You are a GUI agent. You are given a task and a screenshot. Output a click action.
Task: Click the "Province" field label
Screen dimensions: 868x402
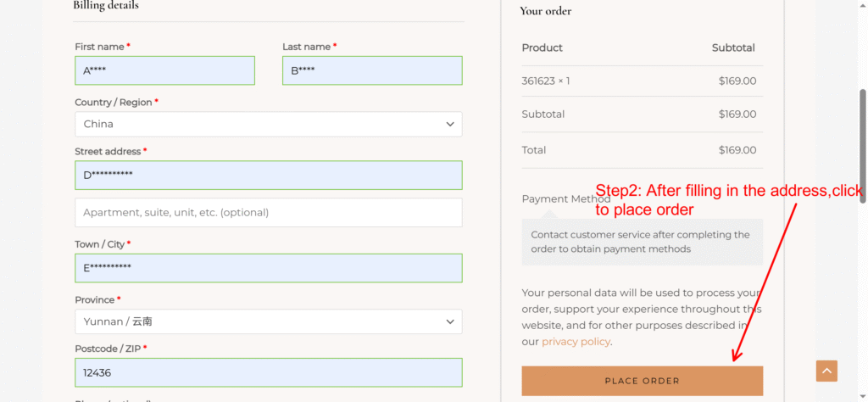[94, 300]
